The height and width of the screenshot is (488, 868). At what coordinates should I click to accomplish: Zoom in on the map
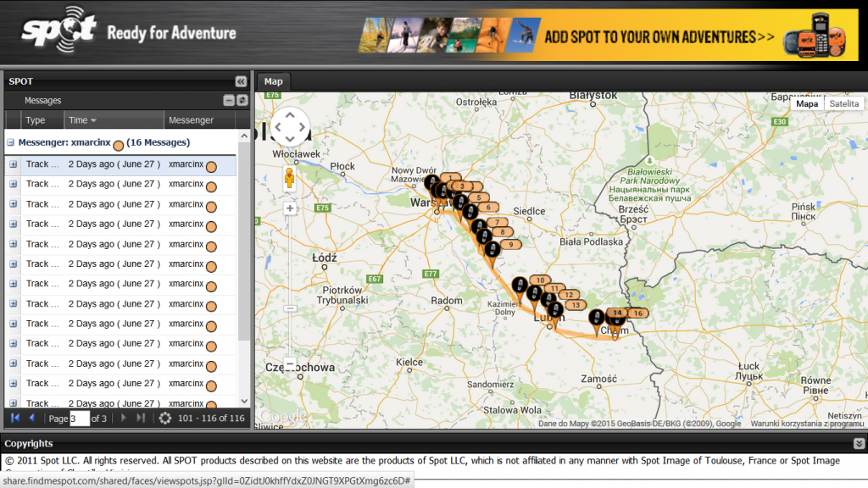pyautogui.click(x=290, y=208)
